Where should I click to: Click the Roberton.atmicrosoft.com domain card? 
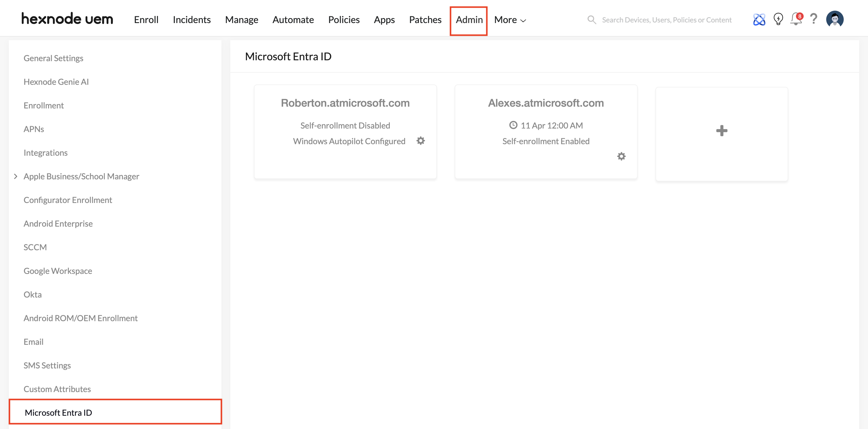(x=345, y=103)
